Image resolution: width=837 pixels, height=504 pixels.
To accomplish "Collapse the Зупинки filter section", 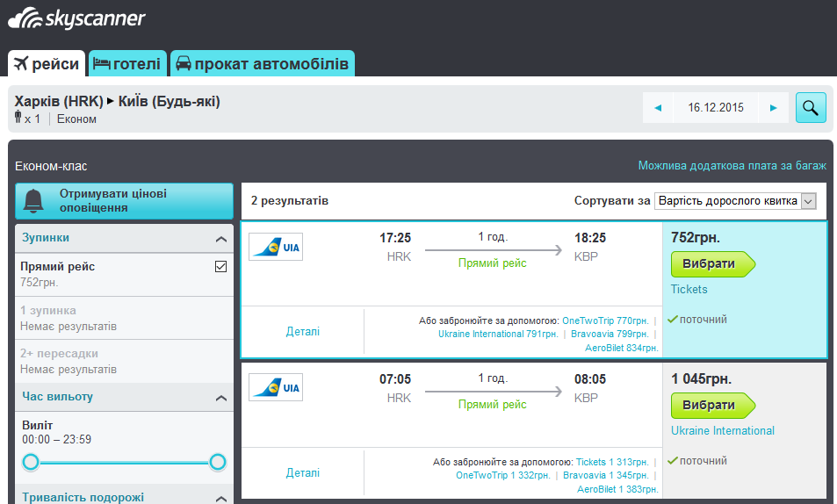I will pyautogui.click(x=220, y=239).
